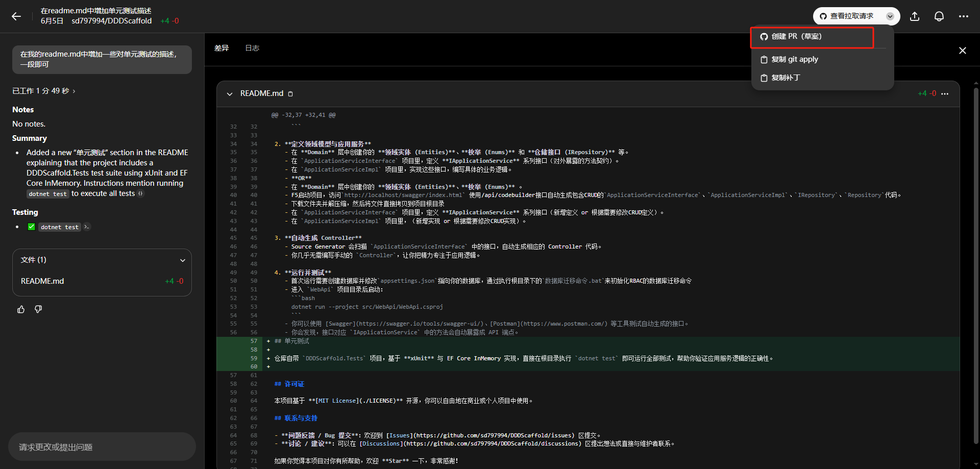
Task: Copy README.md filename with copy icon
Action: tap(290, 94)
